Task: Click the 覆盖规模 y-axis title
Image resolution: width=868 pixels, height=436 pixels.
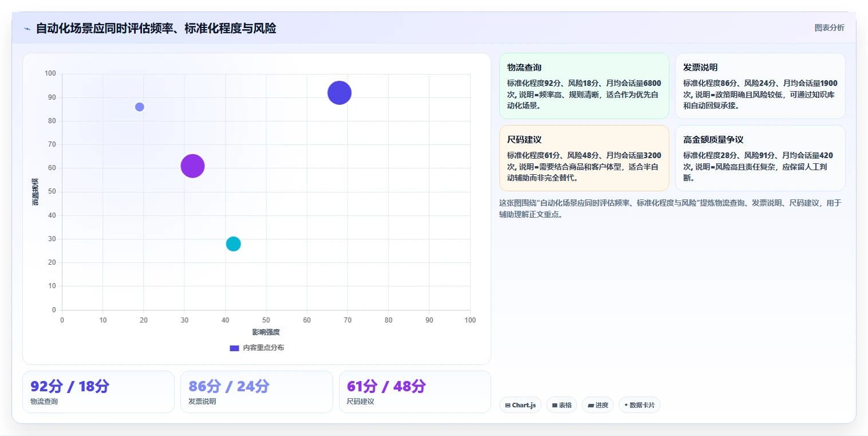Action: 35,192
